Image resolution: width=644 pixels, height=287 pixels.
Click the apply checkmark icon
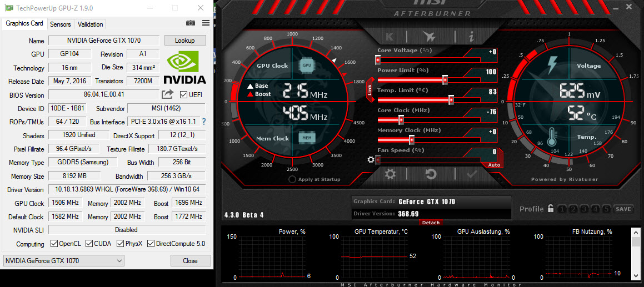[x=472, y=174]
